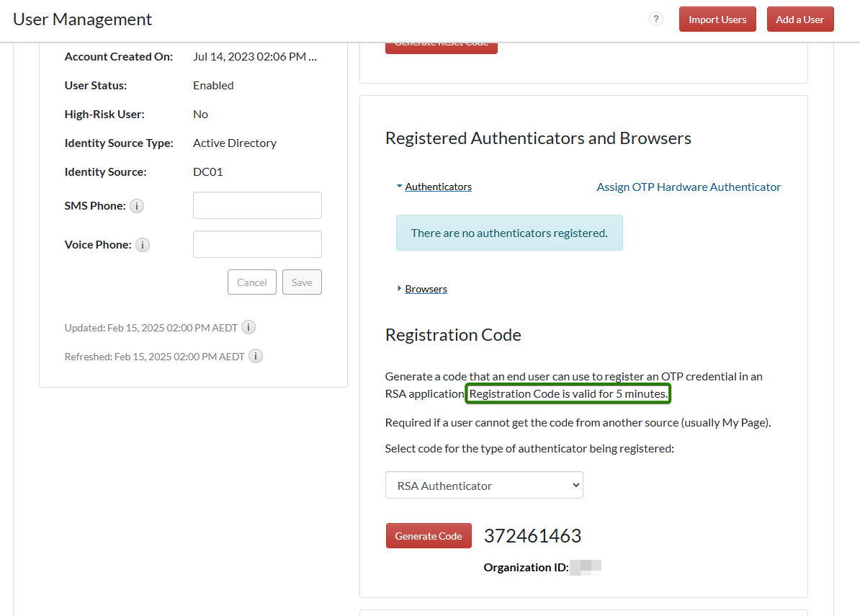This screenshot has width=860, height=616.
Task: Click the Generate Code button
Action: pos(429,536)
